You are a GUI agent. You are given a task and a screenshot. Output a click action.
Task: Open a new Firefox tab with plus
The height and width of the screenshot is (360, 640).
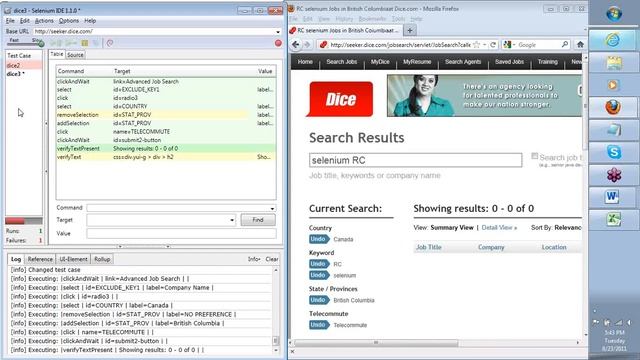coord(410,30)
